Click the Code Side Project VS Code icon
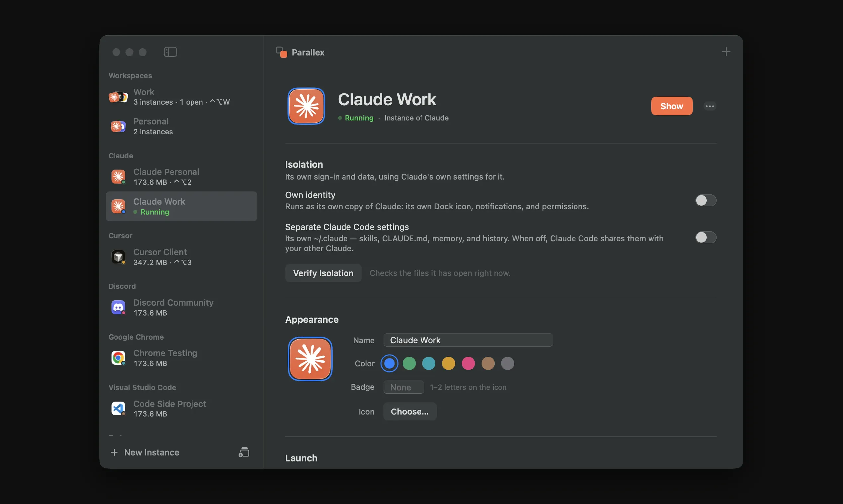This screenshot has height=504, width=843. [x=118, y=409]
